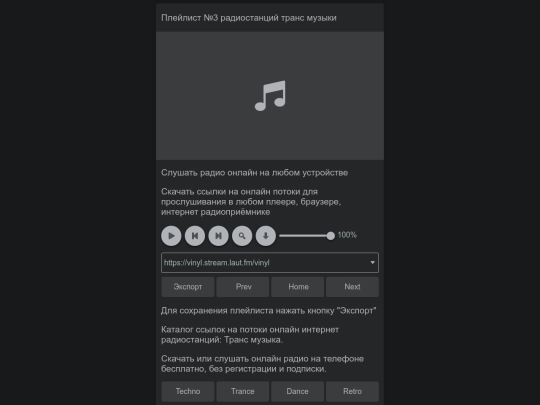Open the Dance genre category
The height and width of the screenshot is (405, 540).
pos(298,392)
